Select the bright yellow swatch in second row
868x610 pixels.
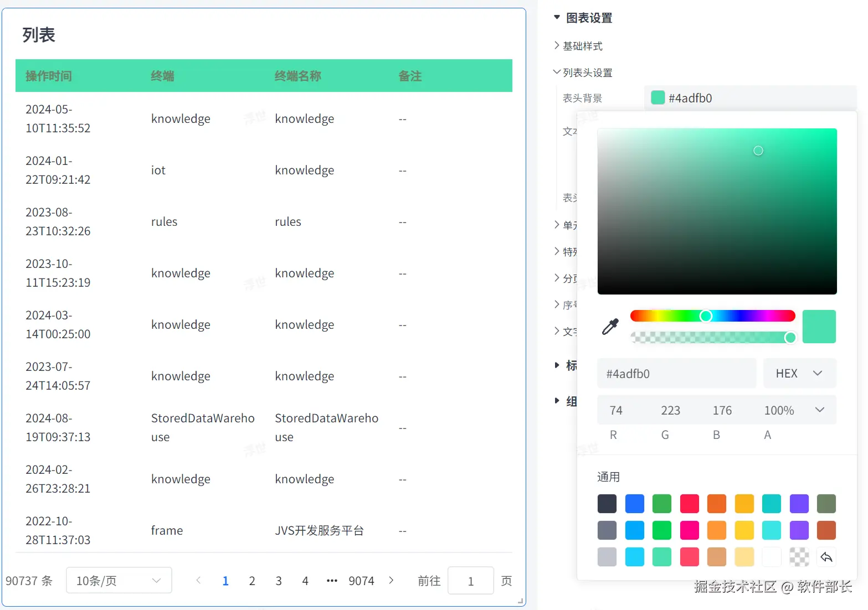pyautogui.click(x=744, y=530)
